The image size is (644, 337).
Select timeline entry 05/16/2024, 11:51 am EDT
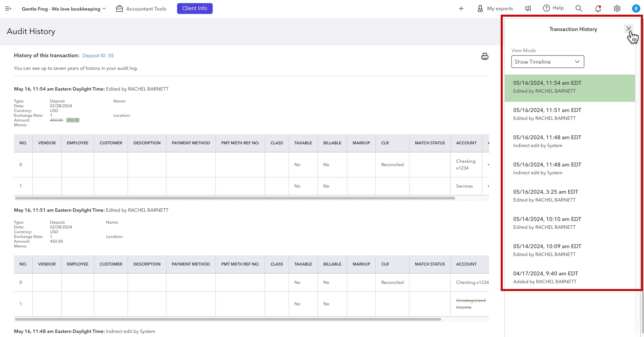coord(570,115)
